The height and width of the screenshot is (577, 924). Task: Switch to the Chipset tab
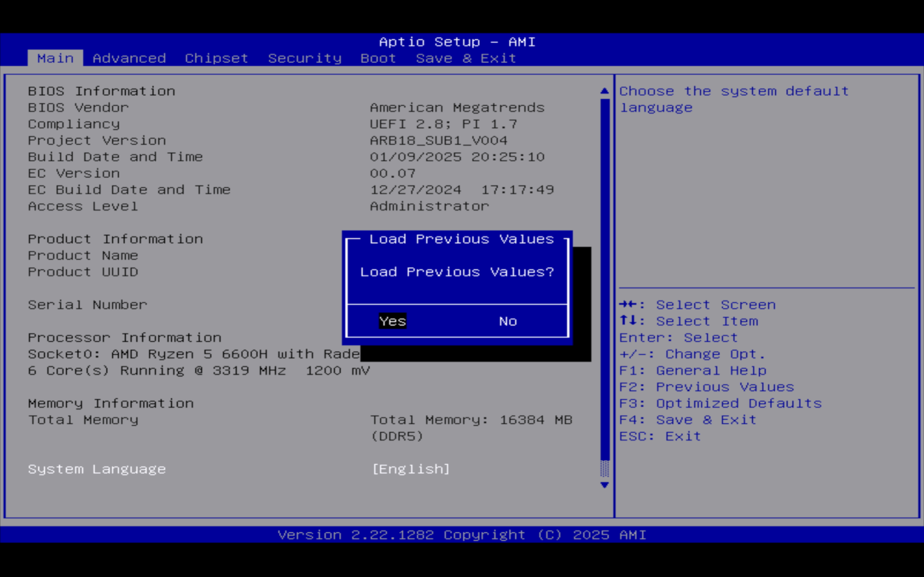[x=216, y=58]
